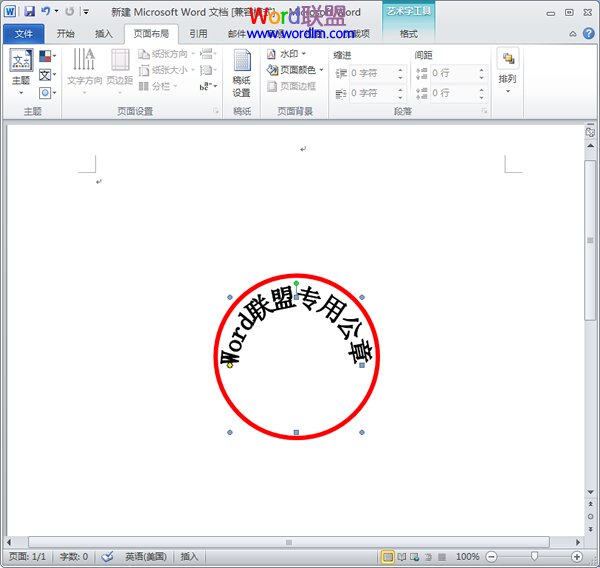Image resolution: width=600 pixels, height=568 pixels.
Task: Open the Customize Quick Access Toolbar arrow
Action: point(86,12)
